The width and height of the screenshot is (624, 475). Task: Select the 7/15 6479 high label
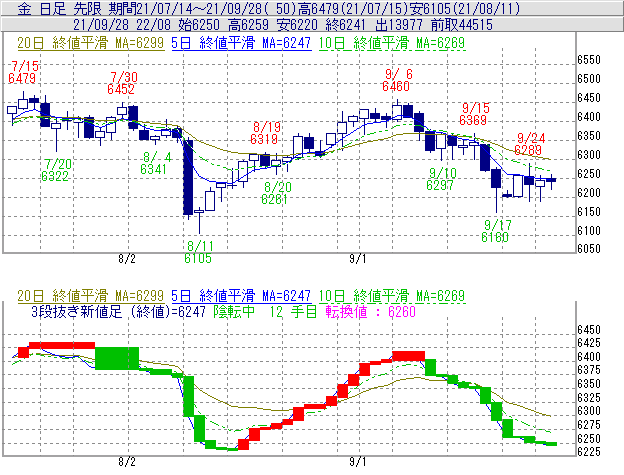(23, 72)
